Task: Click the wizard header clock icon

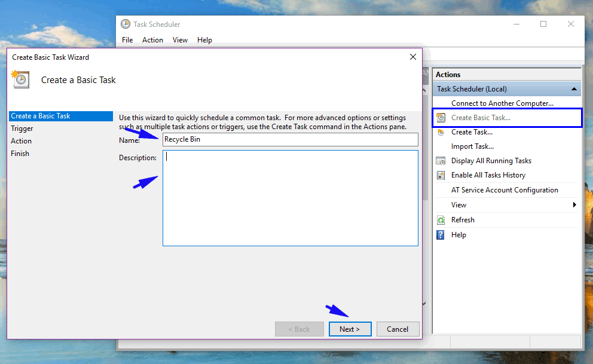Action: (x=20, y=79)
